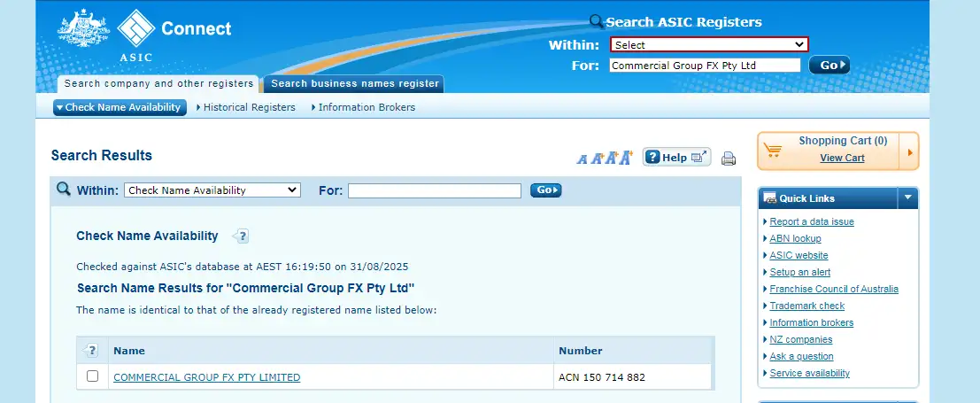
Task: Open the ABN lookup link
Action: [x=795, y=238]
